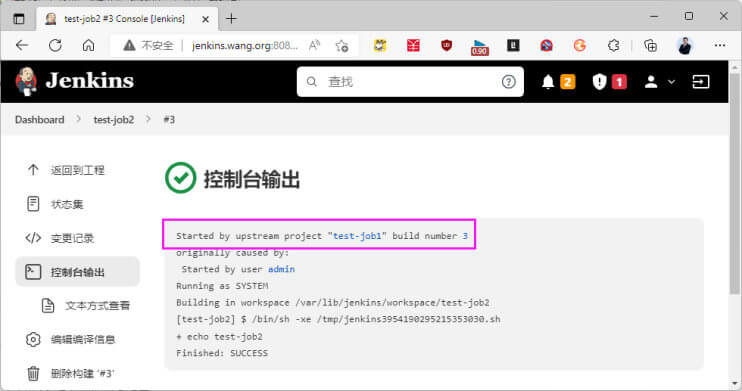742x391 pixels.
Task: Click the Jenkins logout icon
Action: pyautogui.click(x=701, y=82)
